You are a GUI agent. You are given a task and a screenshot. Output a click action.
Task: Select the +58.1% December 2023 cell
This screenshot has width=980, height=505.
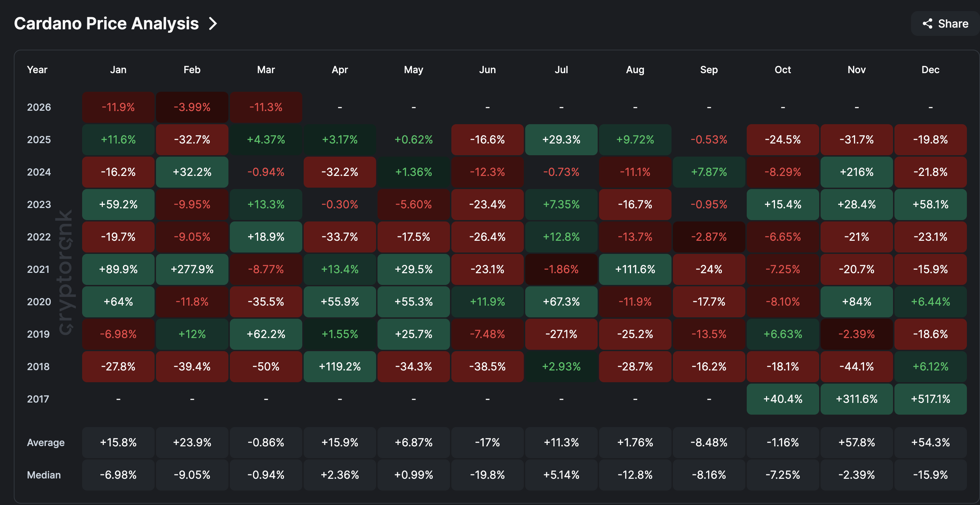tap(931, 204)
